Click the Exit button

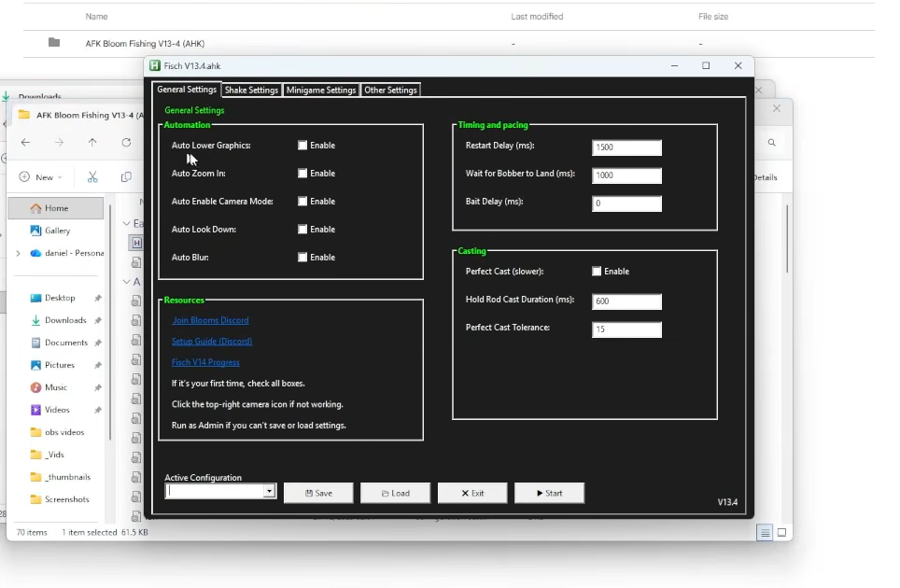pos(472,494)
